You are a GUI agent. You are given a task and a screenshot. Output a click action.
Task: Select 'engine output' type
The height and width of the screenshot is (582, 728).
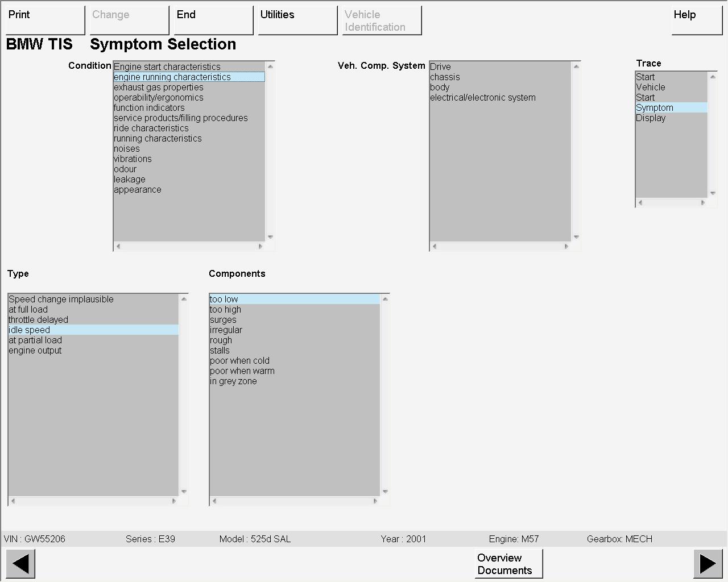coord(93,351)
